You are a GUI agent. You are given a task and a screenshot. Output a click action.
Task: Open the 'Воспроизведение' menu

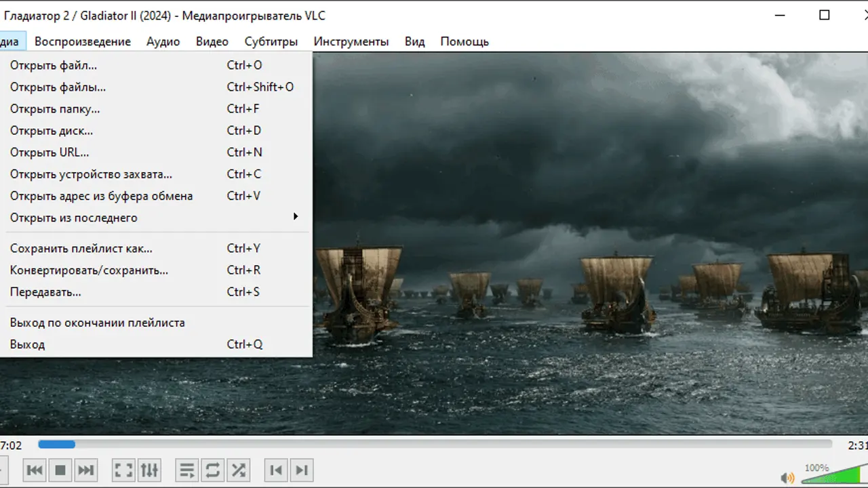pyautogui.click(x=82, y=41)
